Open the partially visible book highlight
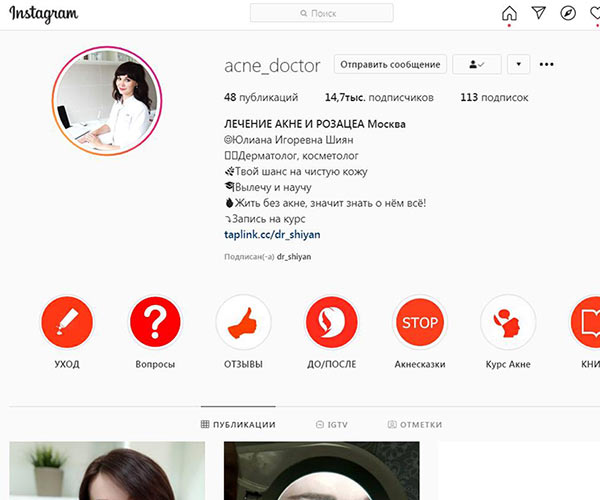 [x=585, y=322]
